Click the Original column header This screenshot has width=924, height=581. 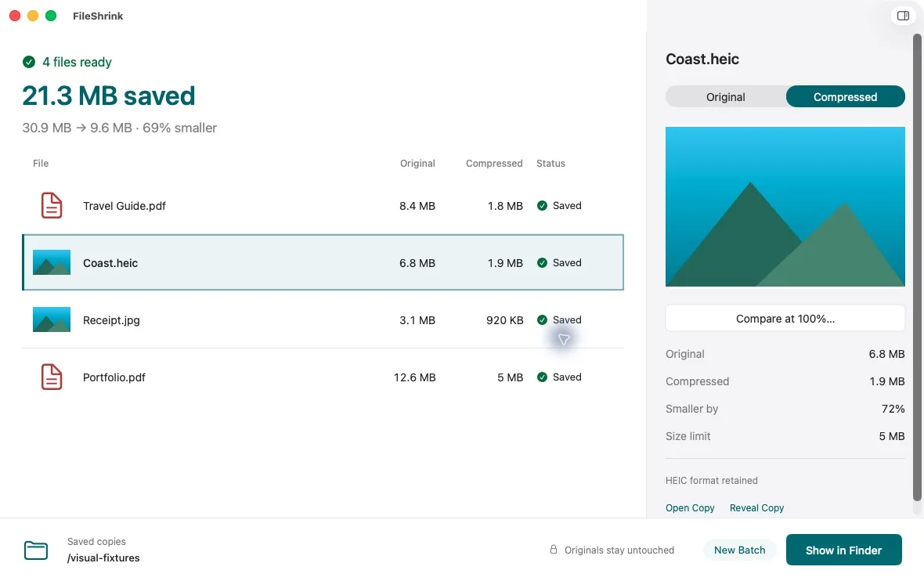[x=417, y=163]
